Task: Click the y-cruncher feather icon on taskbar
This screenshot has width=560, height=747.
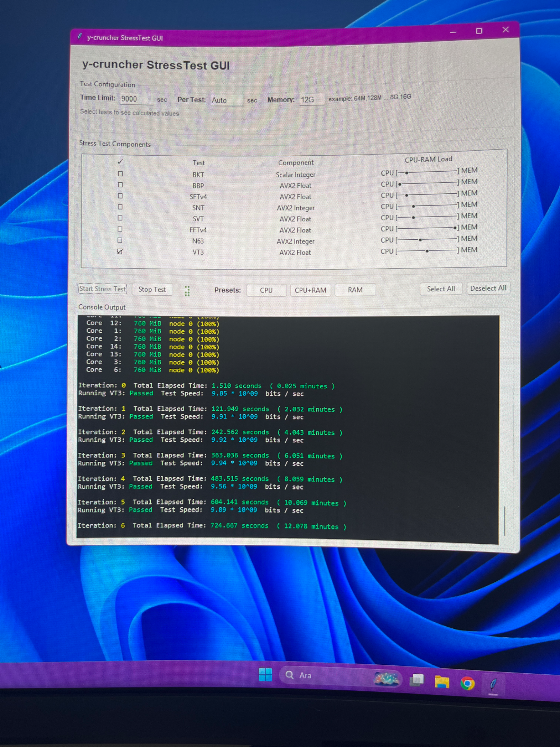Action: point(493,684)
